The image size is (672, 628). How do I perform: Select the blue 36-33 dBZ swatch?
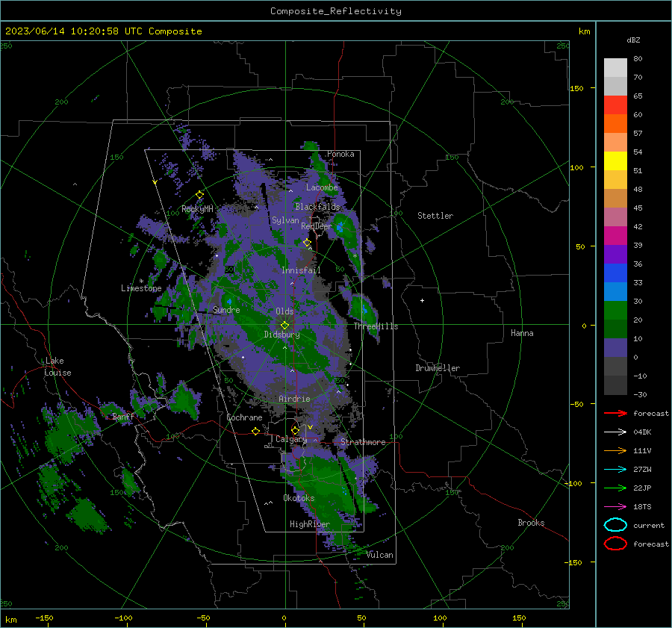[x=615, y=273]
